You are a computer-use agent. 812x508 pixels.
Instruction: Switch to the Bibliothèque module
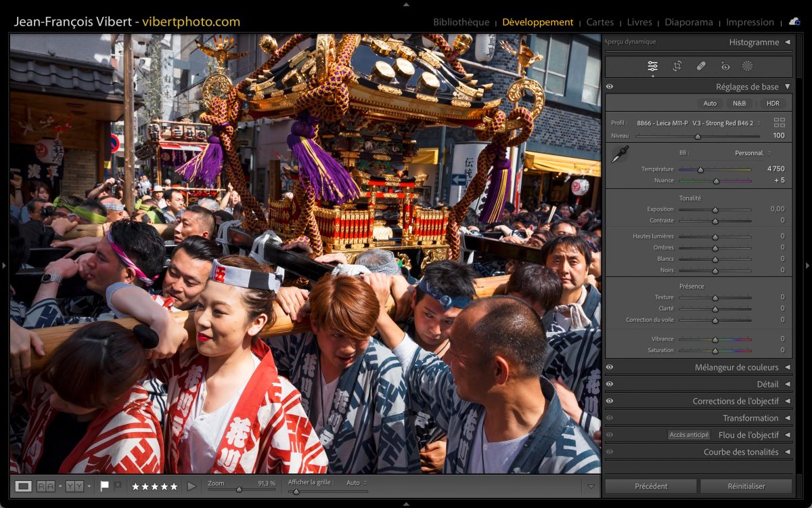[x=461, y=22]
